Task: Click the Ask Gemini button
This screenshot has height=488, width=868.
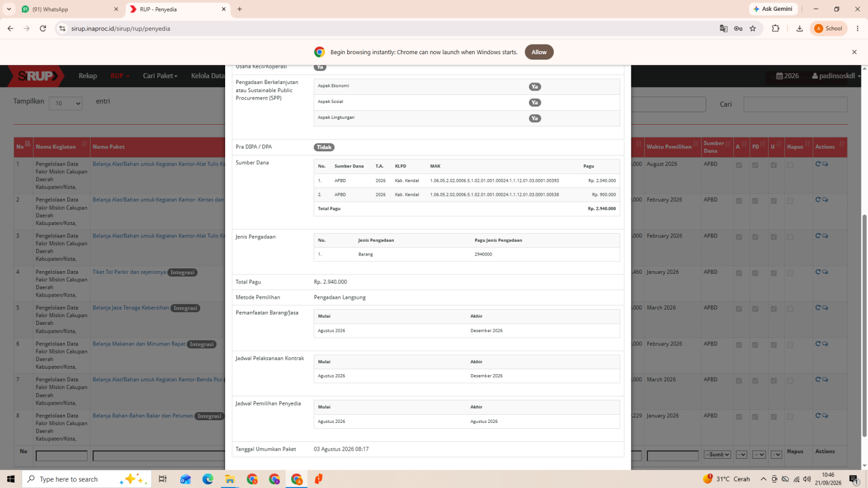Action: (773, 9)
